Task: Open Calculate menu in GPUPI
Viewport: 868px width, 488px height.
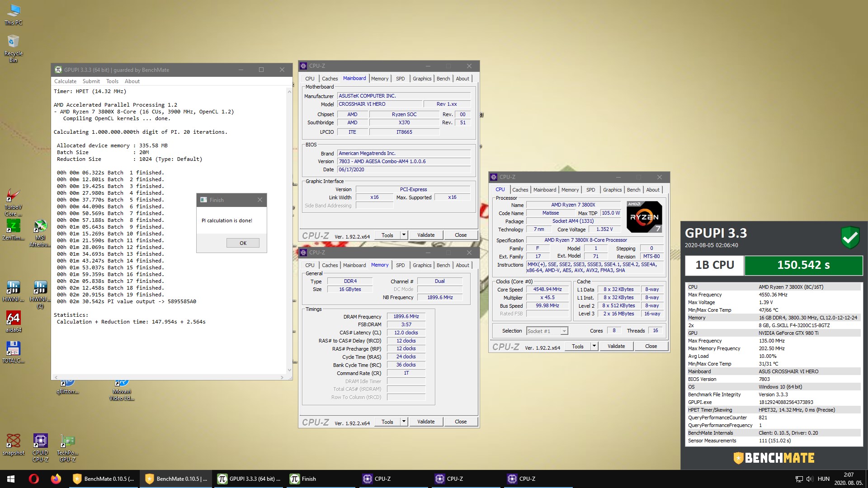Action: point(65,81)
